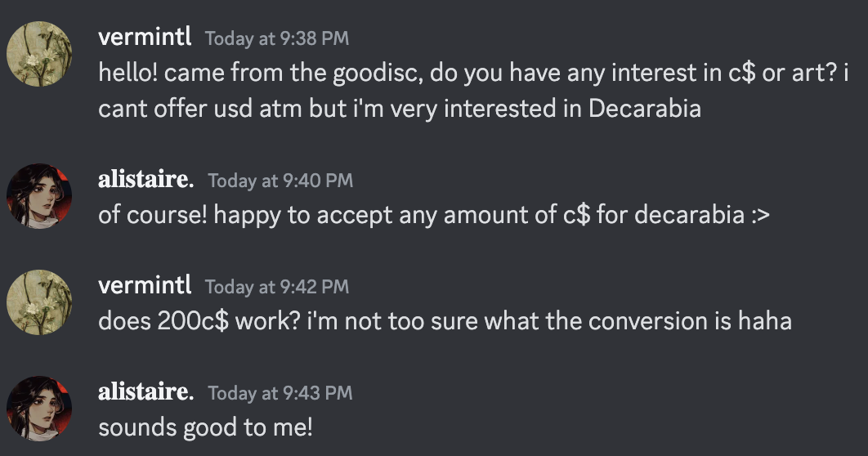
Task: Select the alistaire username at 9:43 PM
Action: [x=145, y=392]
